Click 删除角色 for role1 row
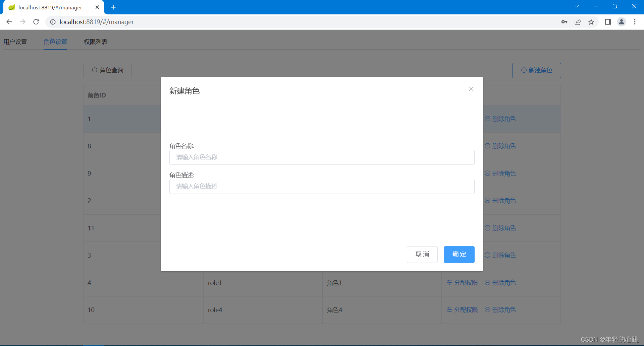This screenshot has width=644, height=346. [x=500, y=283]
